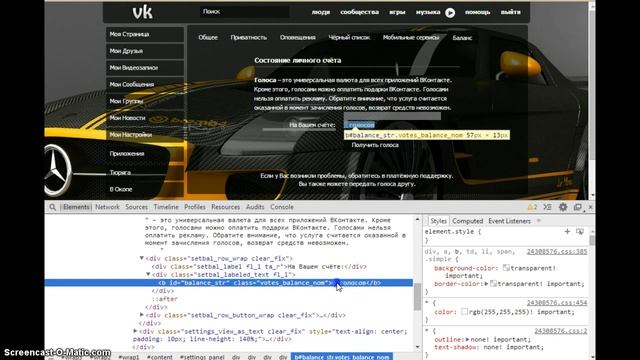Open Мои Настройки in sidebar
Image resolution: width=640 pixels, height=360 pixels.
coord(145,135)
